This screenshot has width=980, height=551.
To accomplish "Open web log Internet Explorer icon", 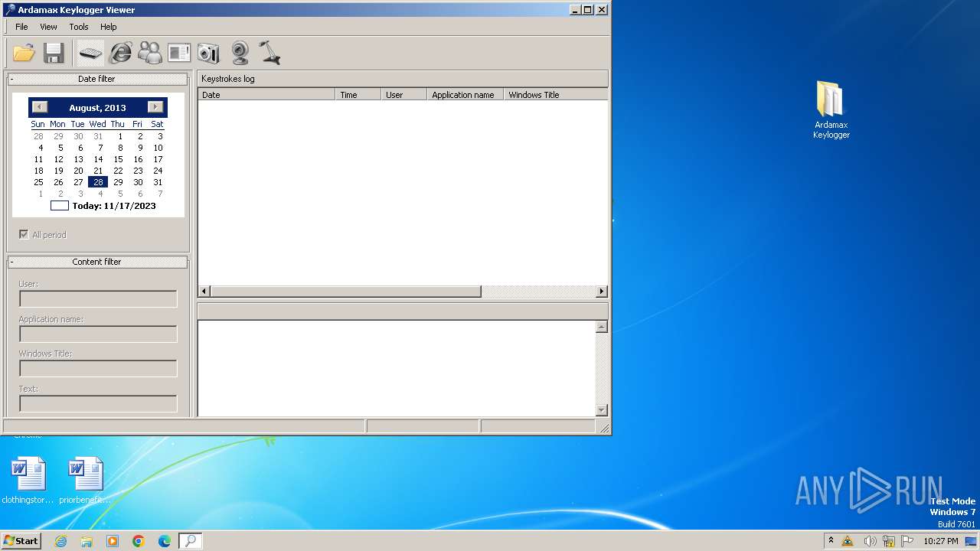I will [x=120, y=53].
